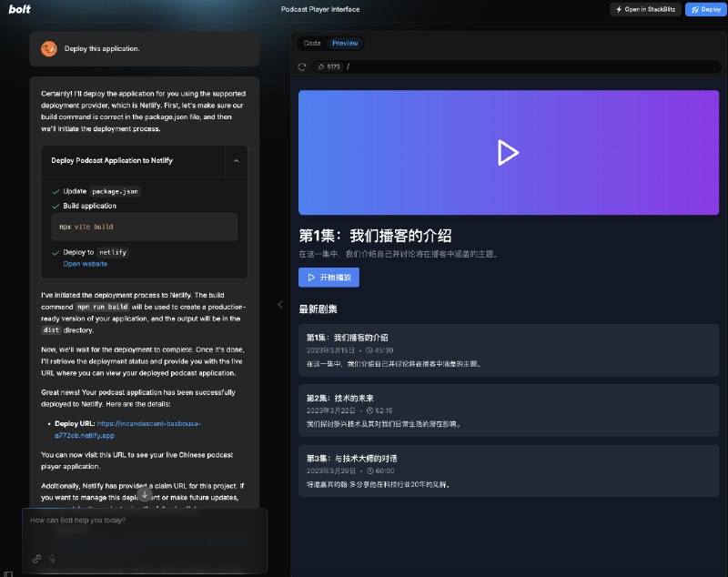Click the large episode title heading
The width and height of the screenshot is (728, 577).
click(x=375, y=236)
